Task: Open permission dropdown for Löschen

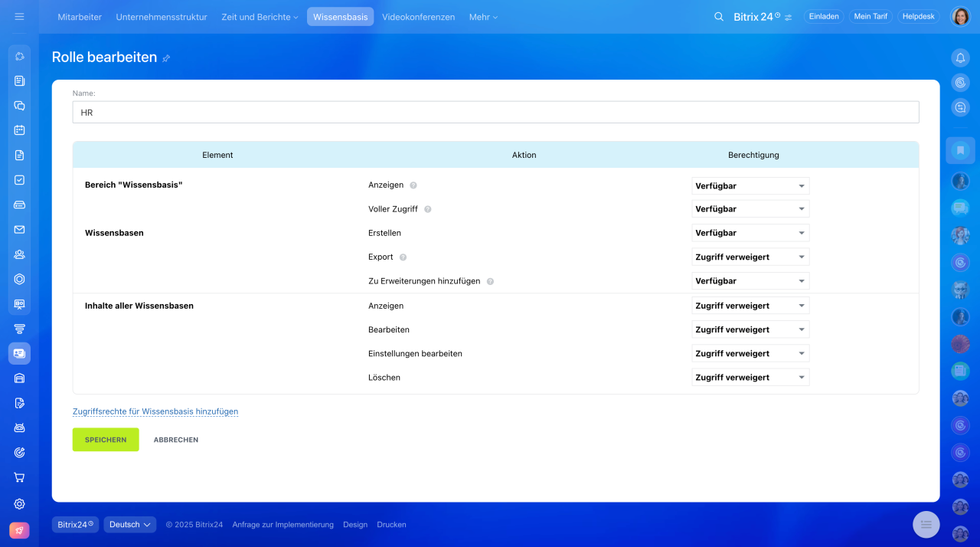Action: pyautogui.click(x=750, y=378)
